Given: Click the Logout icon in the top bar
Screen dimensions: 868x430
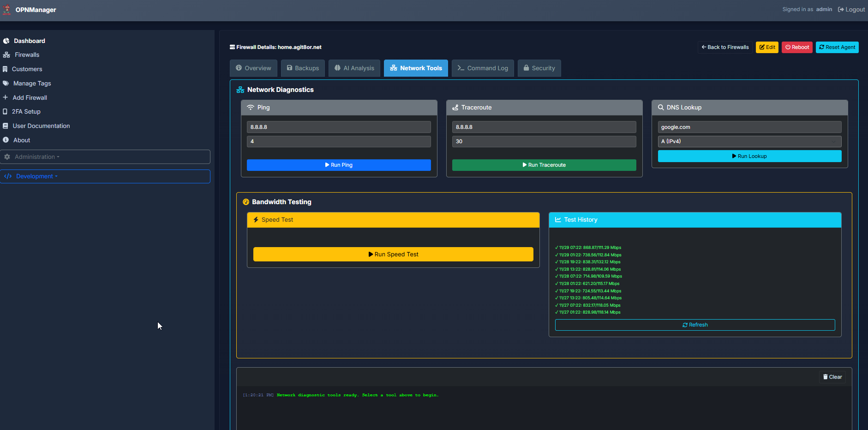Looking at the screenshot, I should click(841, 9).
